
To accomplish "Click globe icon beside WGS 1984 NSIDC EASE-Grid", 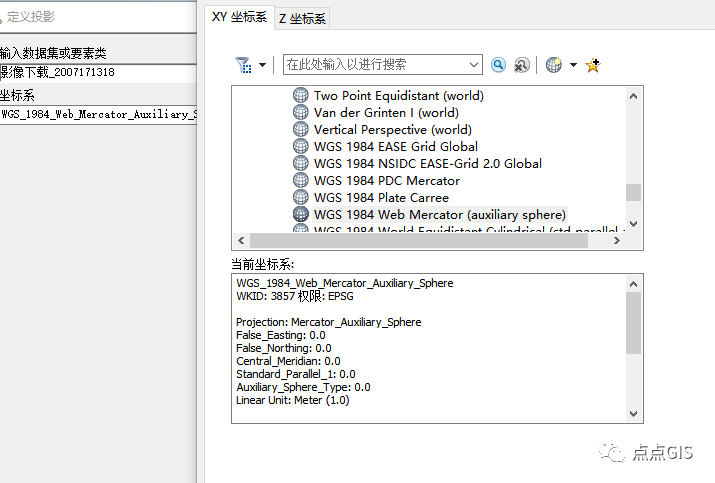I will click(x=301, y=163).
